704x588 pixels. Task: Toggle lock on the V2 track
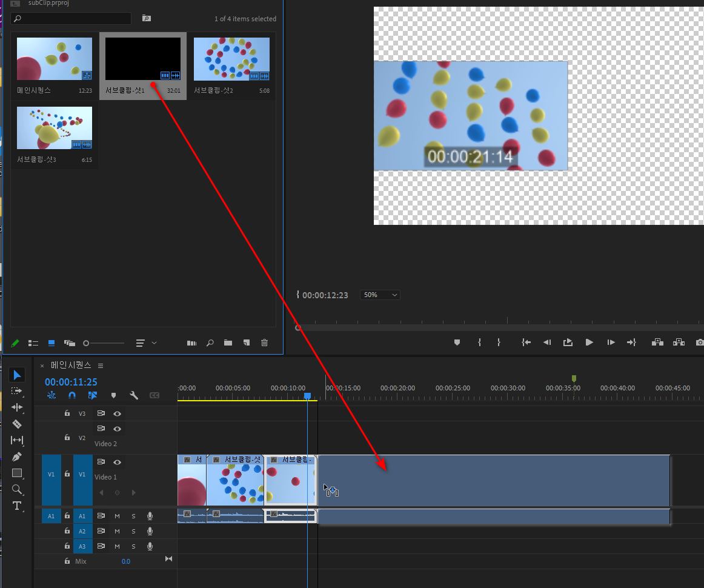(67, 437)
